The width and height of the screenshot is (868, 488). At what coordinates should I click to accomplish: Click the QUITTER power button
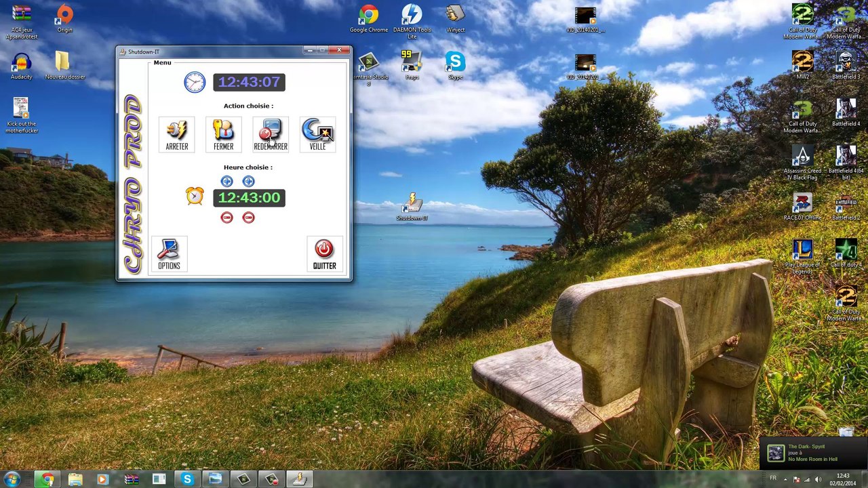pyautogui.click(x=324, y=254)
